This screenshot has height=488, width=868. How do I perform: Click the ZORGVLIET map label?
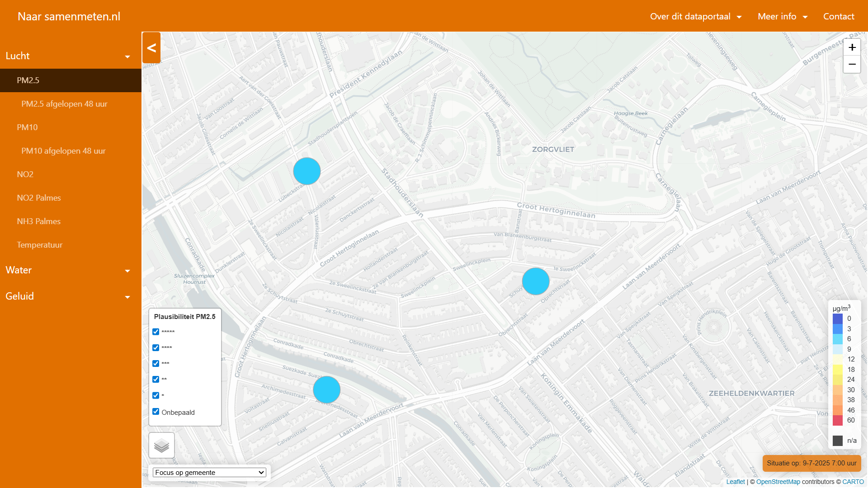(x=553, y=150)
